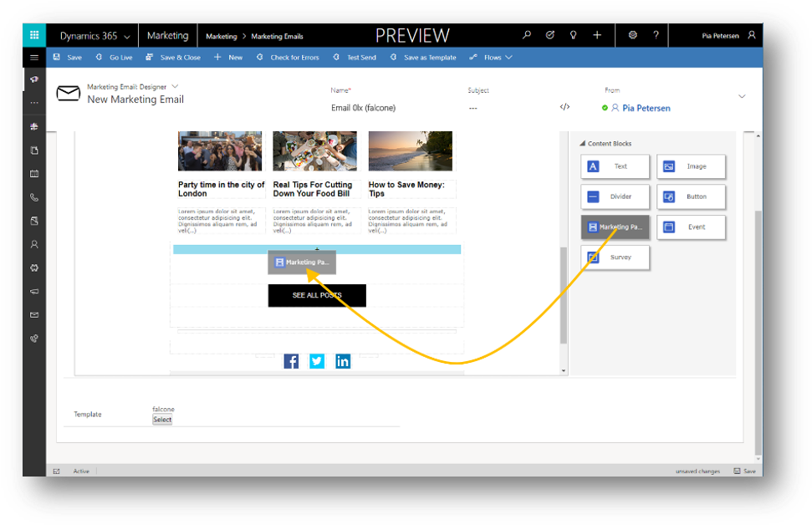
Task: Open the lightbulb assistant icon
Action: pyautogui.click(x=574, y=35)
